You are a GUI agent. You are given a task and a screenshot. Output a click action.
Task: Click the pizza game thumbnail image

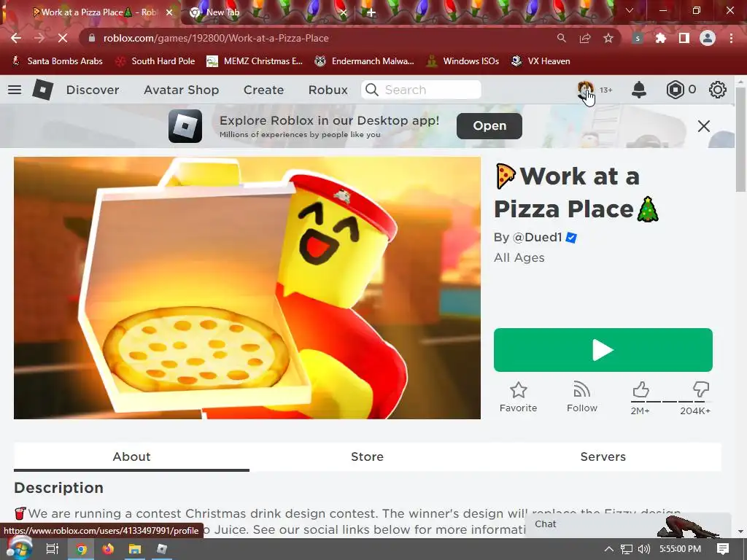(247, 288)
